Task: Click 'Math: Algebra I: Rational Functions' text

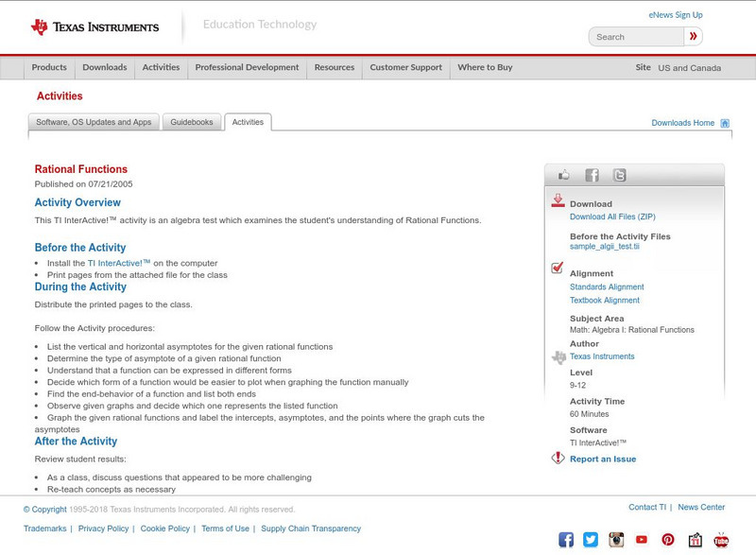Action: (632, 330)
